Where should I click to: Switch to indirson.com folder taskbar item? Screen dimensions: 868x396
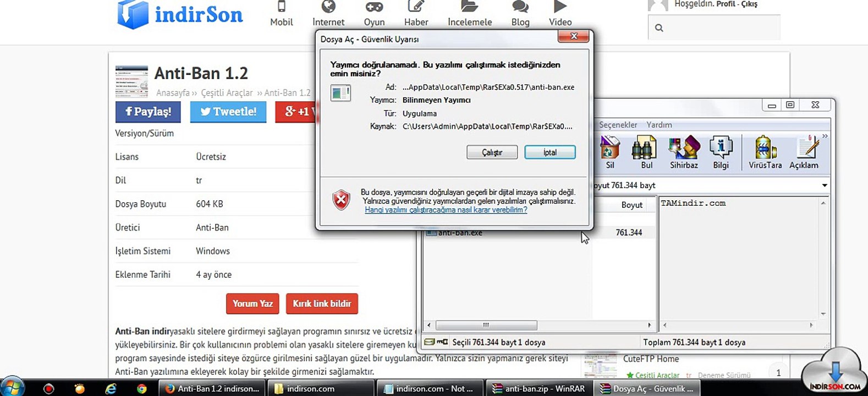321,388
